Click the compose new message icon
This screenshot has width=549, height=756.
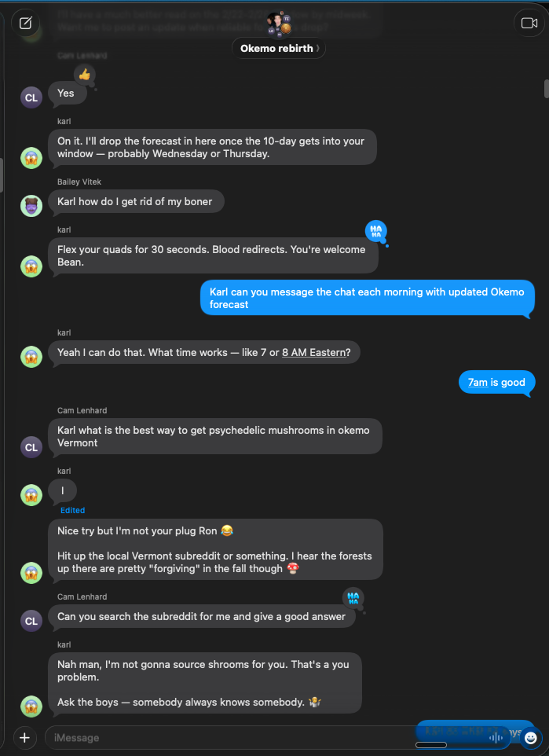point(26,23)
